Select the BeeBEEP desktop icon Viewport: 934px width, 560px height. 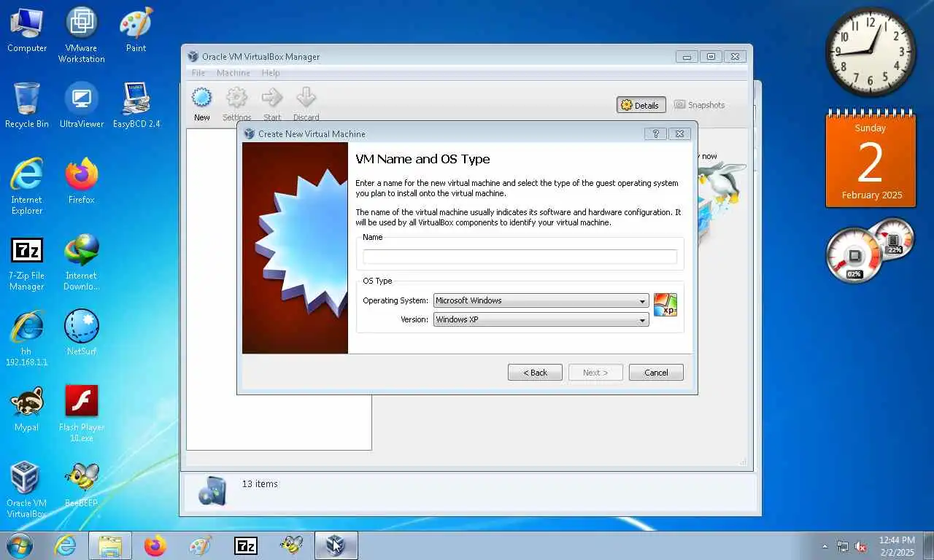pyautogui.click(x=82, y=484)
